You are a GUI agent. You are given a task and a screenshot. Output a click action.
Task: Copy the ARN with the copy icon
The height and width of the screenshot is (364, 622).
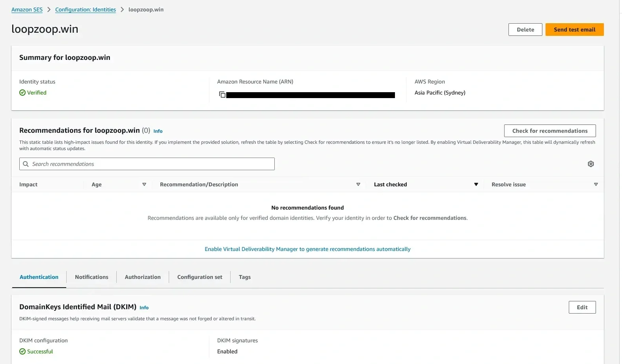[x=222, y=95]
